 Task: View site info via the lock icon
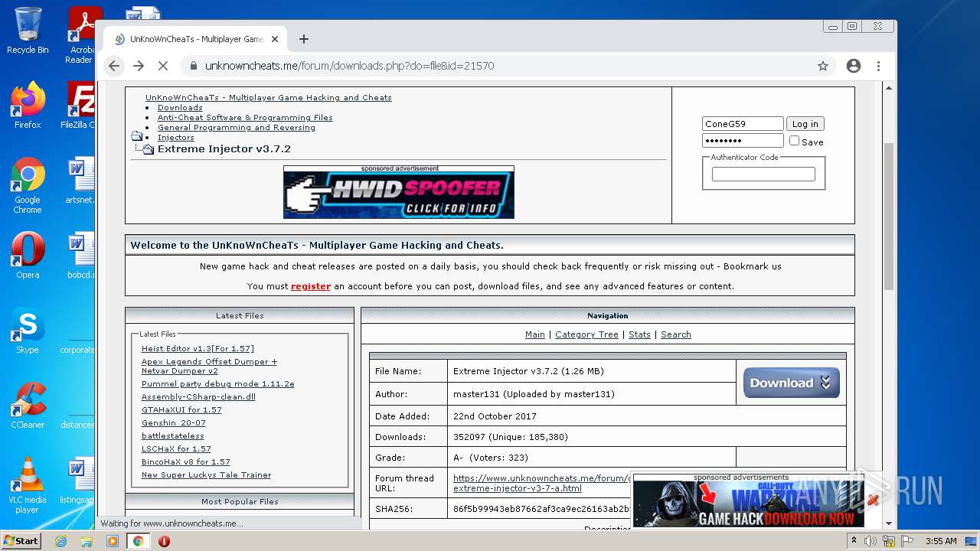click(193, 66)
